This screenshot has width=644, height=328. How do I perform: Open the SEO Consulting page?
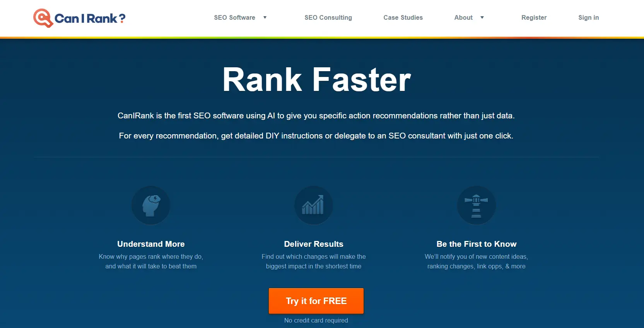click(328, 17)
